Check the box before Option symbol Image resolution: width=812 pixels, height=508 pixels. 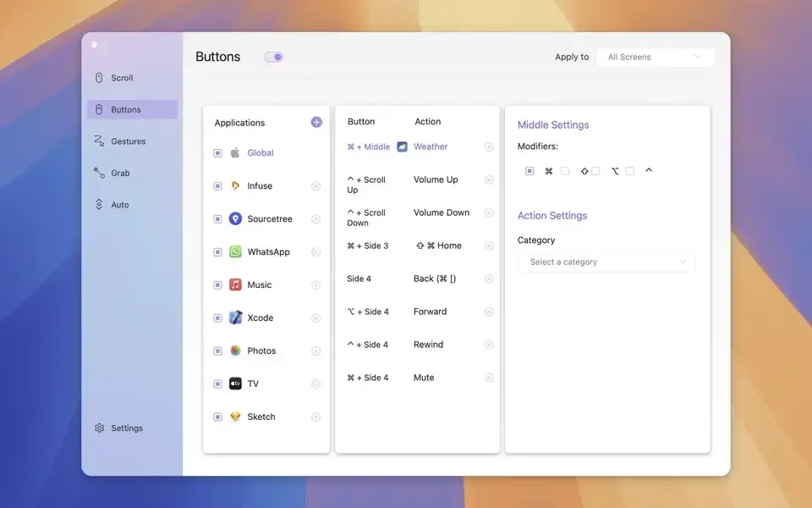click(x=595, y=170)
